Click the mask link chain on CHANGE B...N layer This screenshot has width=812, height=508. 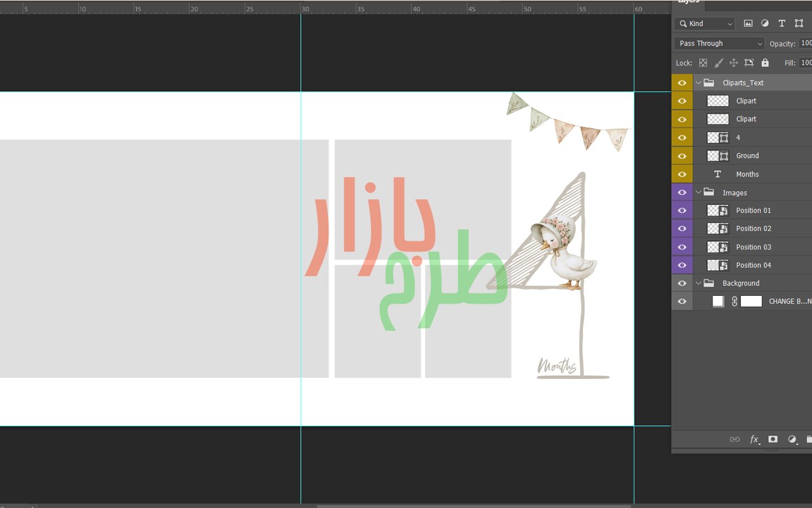(735, 302)
